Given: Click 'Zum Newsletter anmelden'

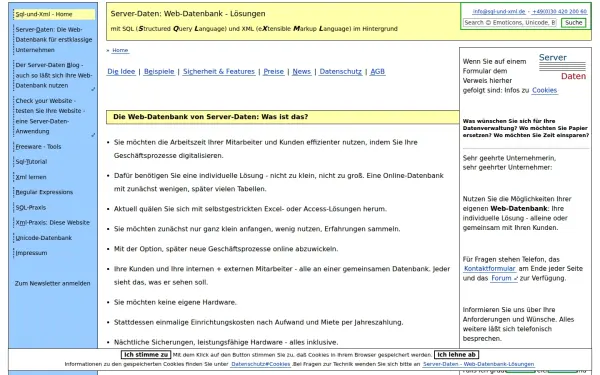Looking at the screenshot, I should point(53,284).
